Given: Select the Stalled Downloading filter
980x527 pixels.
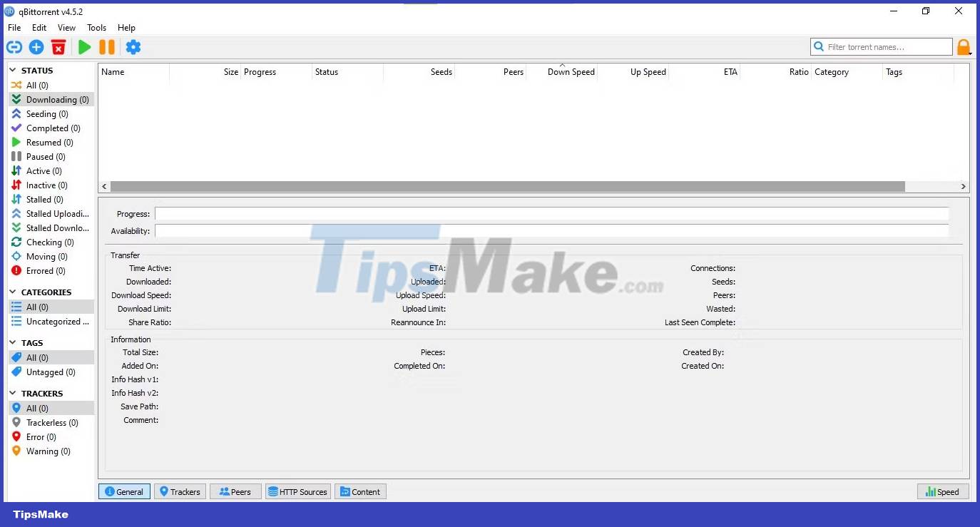Looking at the screenshot, I should (x=51, y=227).
